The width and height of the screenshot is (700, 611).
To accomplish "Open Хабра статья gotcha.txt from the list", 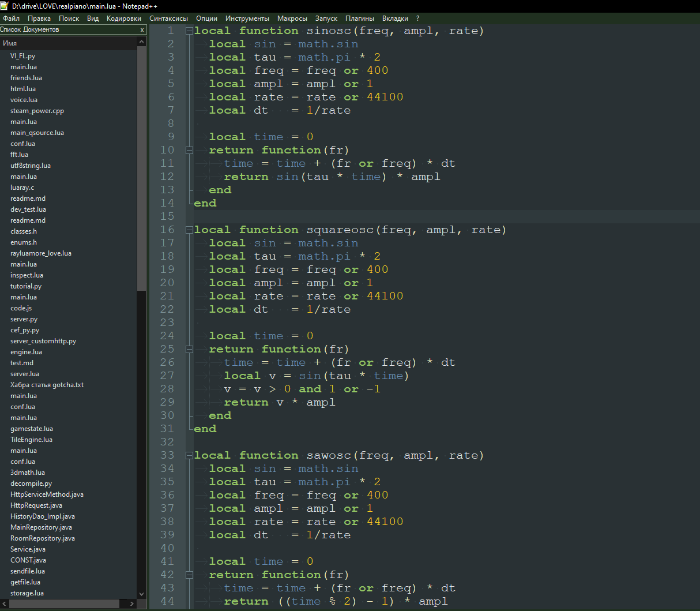I will tap(47, 385).
